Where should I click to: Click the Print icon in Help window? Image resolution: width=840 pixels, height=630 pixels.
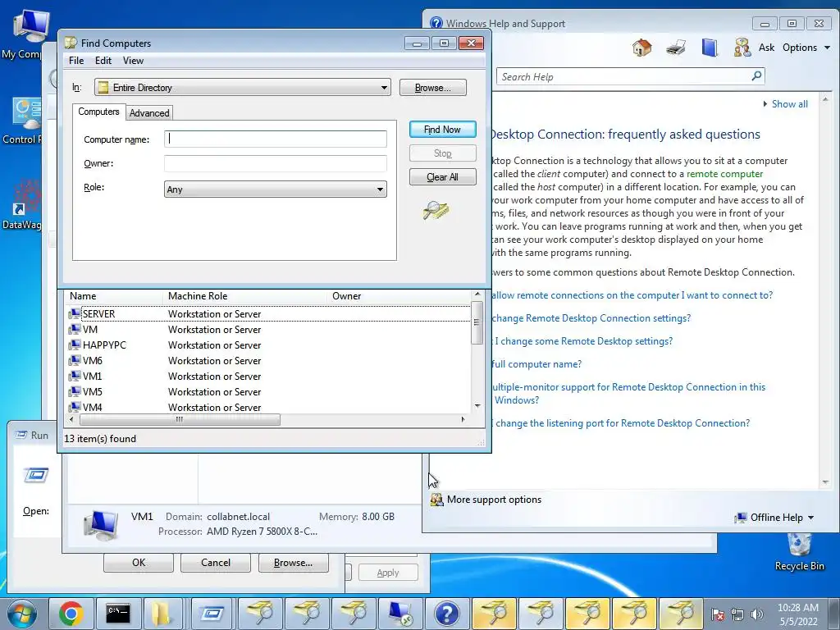click(676, 48)
